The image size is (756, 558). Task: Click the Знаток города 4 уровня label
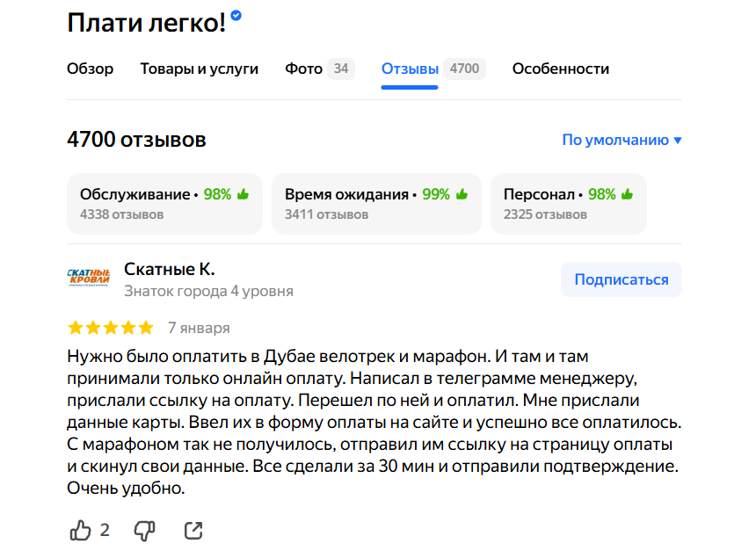tap(208, 291)
